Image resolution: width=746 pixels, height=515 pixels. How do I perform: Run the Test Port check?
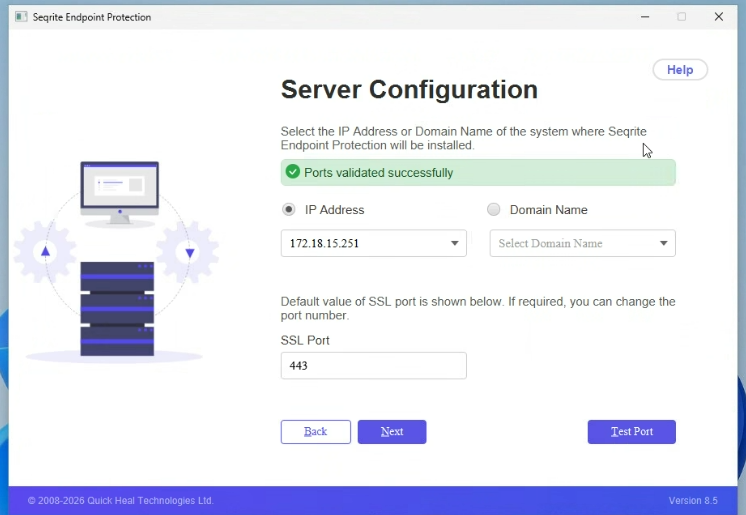coord(631,432)
